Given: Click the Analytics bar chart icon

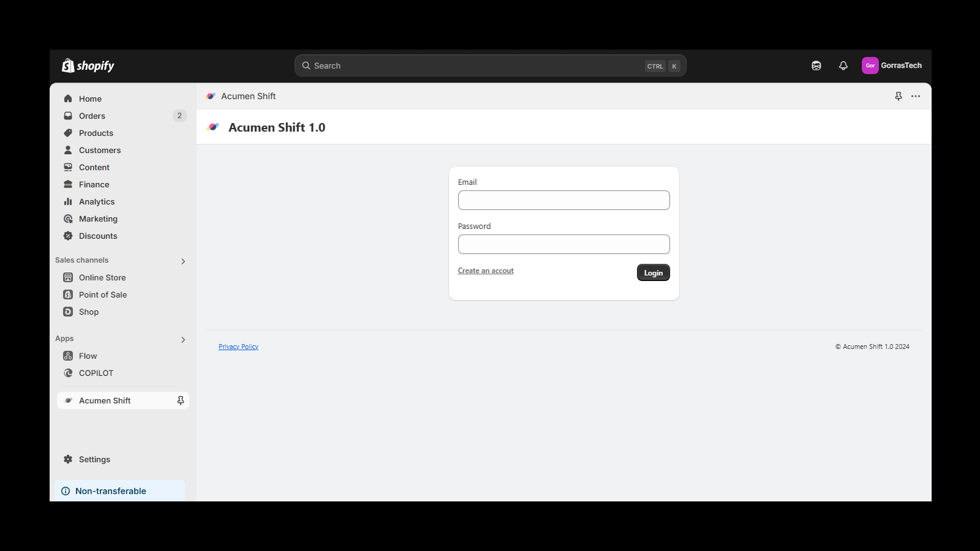Looking at the screenshot, I should coord(68,201).
